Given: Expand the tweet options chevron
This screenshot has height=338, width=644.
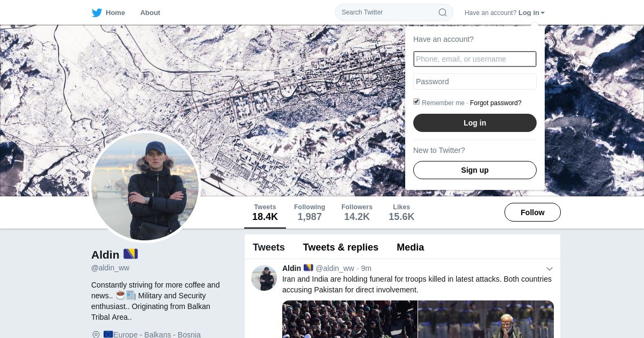Looking at the screenshot, I should [x=550, y=269].
